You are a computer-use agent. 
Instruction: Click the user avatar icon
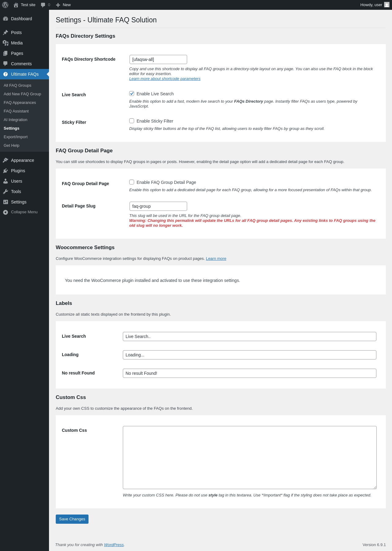(387, 5)
